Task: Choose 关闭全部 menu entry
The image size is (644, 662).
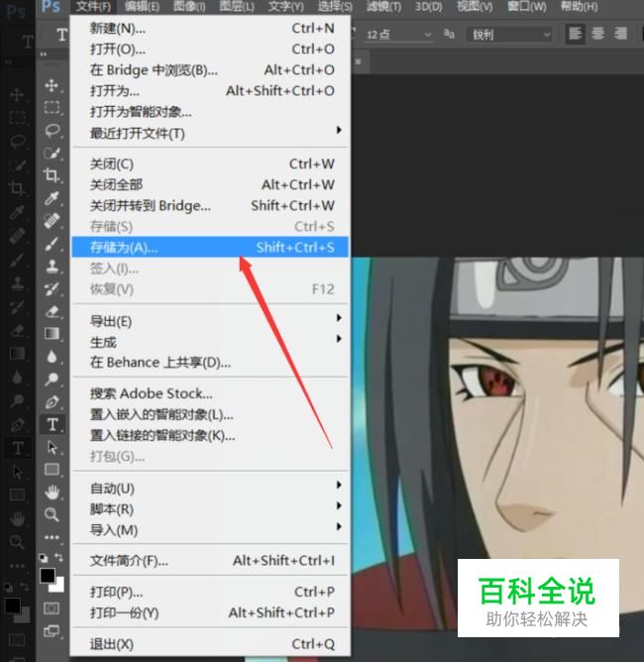Action: pos(210,184)
